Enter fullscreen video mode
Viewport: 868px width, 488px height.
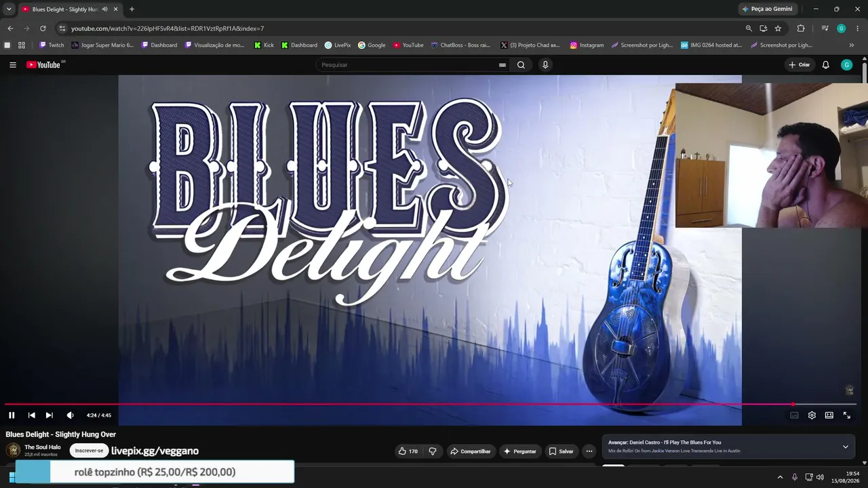coord(846,415)
